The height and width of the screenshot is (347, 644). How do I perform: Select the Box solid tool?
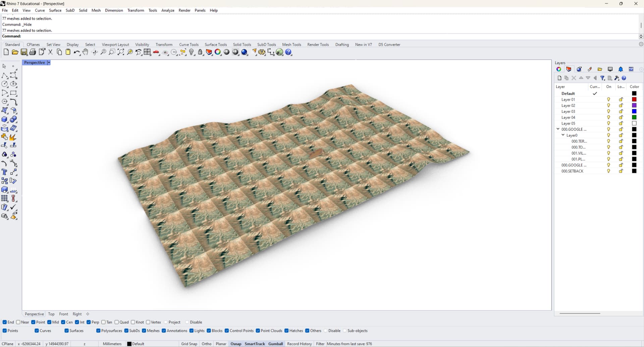click(5, 119)
